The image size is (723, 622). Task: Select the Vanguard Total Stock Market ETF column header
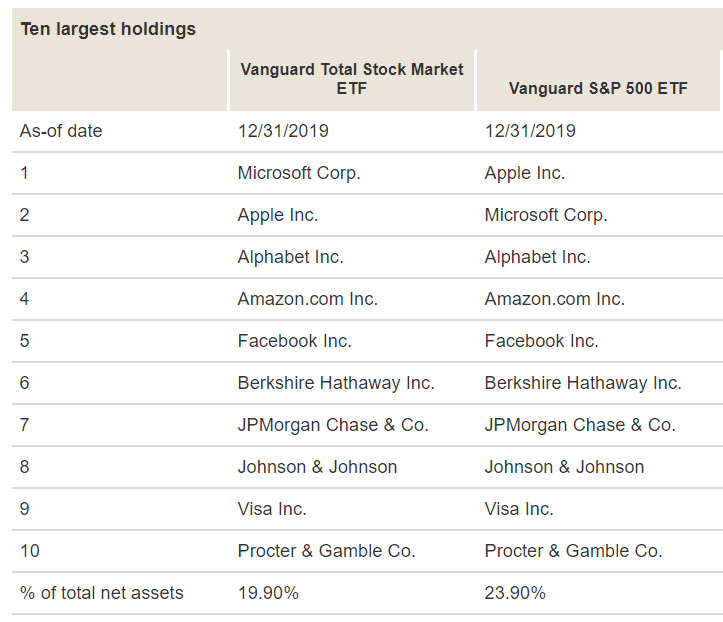pyautogui.click(x=351, y=79)
